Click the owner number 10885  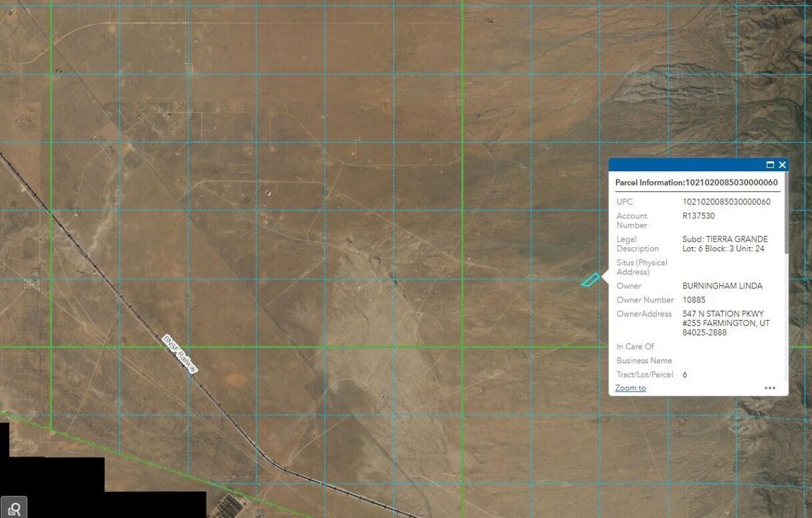[x=693, y=300]
